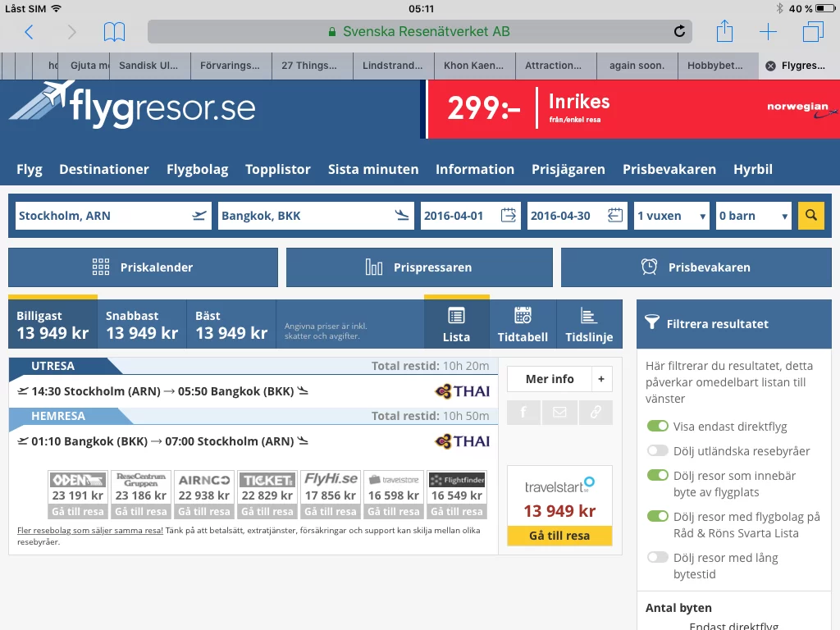Share result via Facebook icon
Viewport: 840px width, 630px height.
(x=523, y=413)
